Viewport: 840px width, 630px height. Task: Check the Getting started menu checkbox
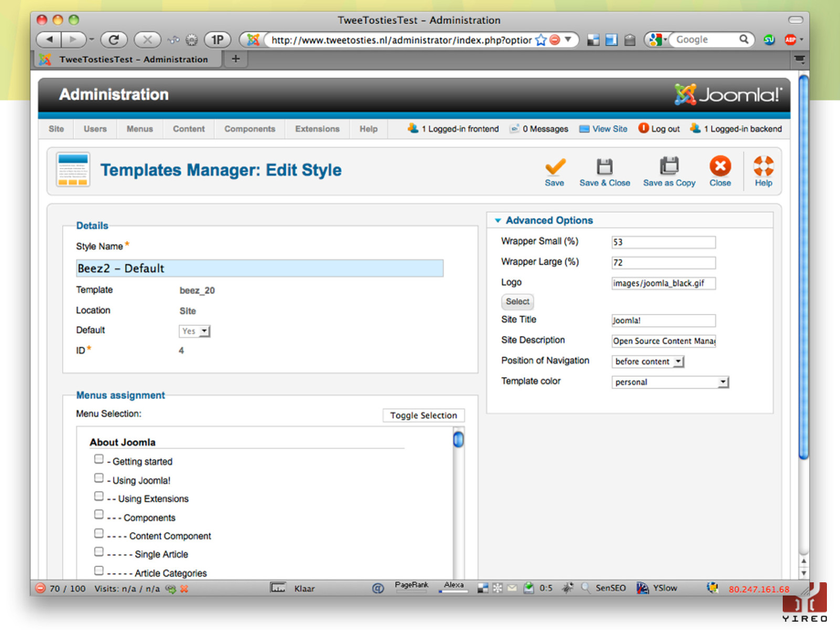coord(99,459)
